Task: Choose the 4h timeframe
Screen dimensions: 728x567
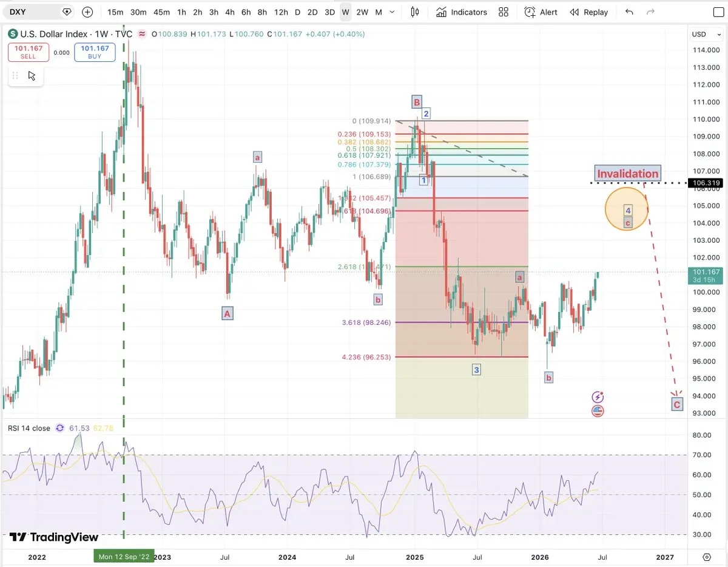Action: click(x=230, y=12)
